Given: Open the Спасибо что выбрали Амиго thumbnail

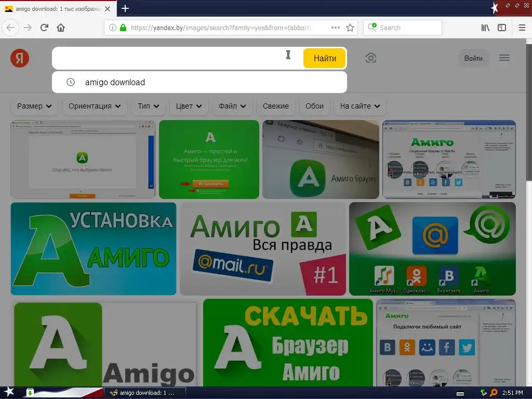Looking at the screenshot, I should pyautogui.click(x=83, y=159).
